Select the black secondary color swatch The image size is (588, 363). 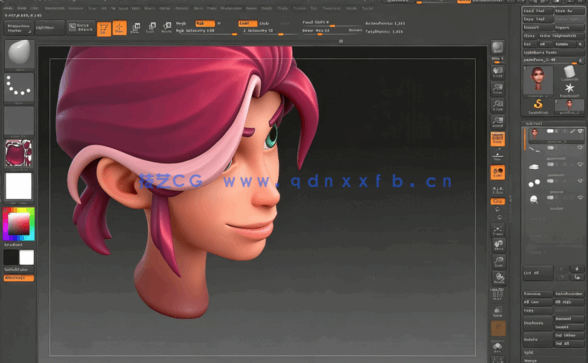tap(11, 258)
